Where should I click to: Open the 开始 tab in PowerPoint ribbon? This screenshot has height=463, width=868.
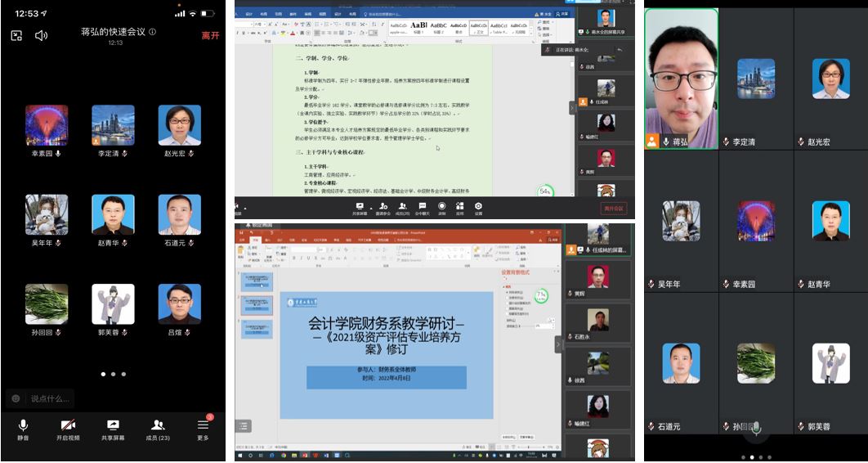(253, 240)
